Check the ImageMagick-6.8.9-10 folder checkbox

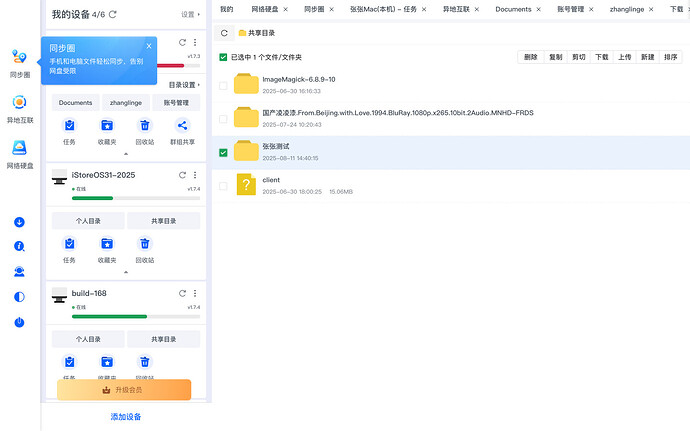click(x=223, y=86)
